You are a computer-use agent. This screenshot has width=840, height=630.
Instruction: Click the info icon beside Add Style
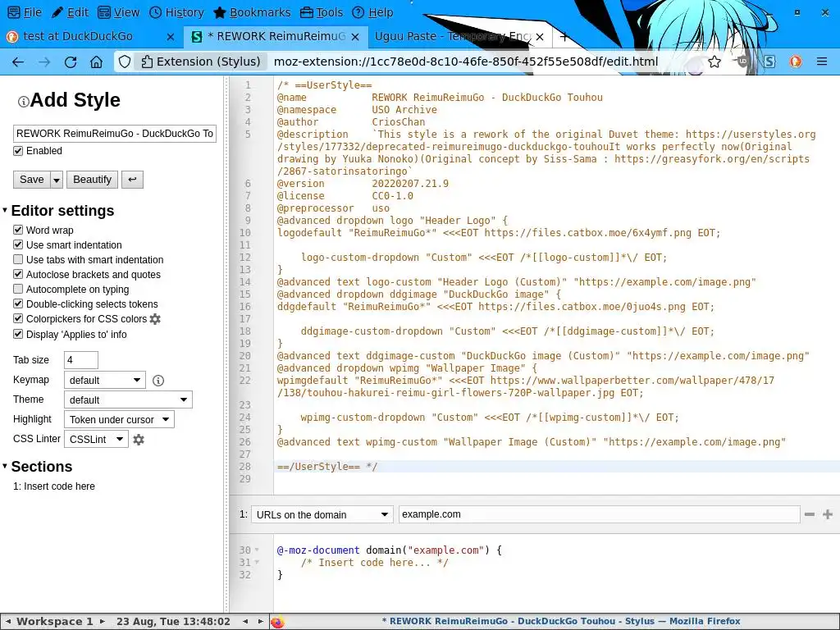tap(24, 101)
